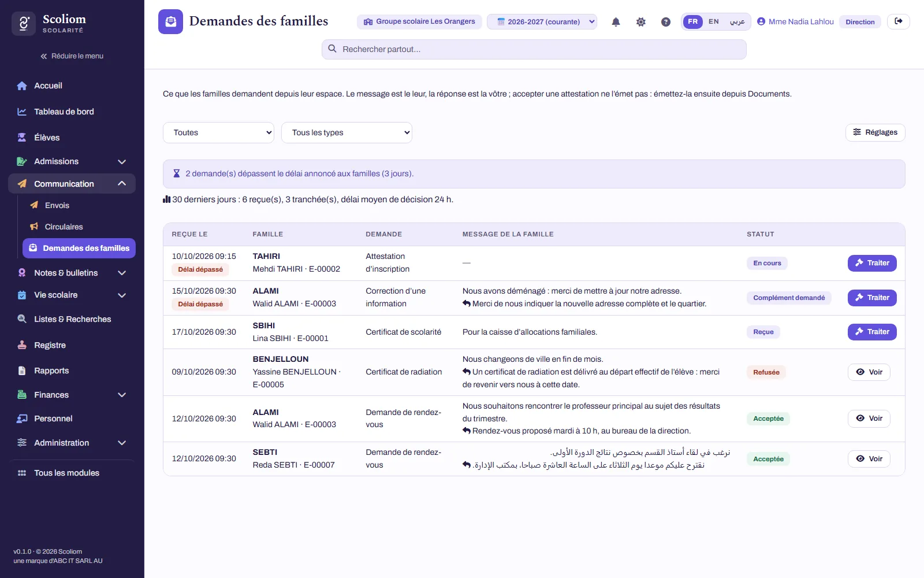This screenshot has height=578, width=924.
Task: Open Envois under Communication
Action: point(79,205)
